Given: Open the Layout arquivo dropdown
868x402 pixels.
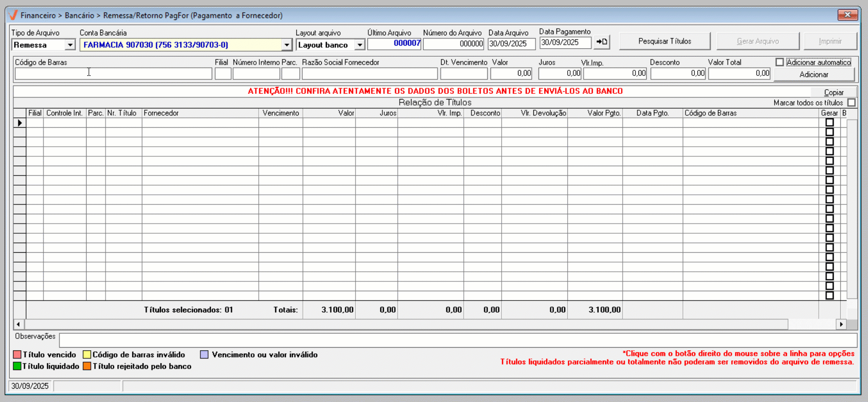Looking at the screenshot, I should coord(360,45).
